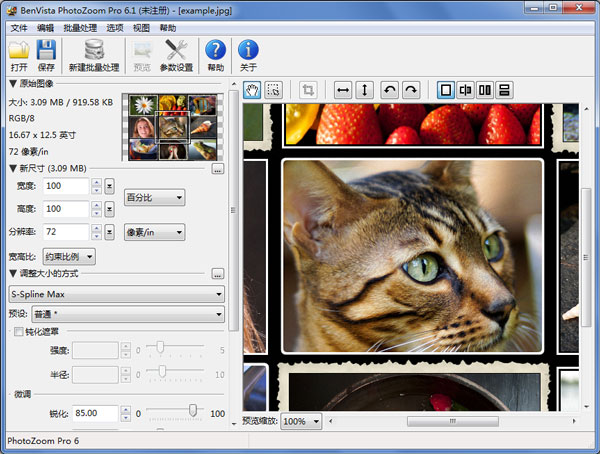This screenshot has width=600, height=454.
Task: Collapse the 新尺寸 section
Action: (x=13, y=168)
